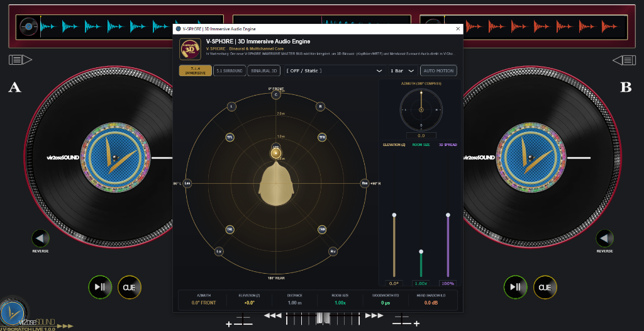Screen dimensions: 644x331
Task: Click the center master waveform display
Action: (321, 20)
